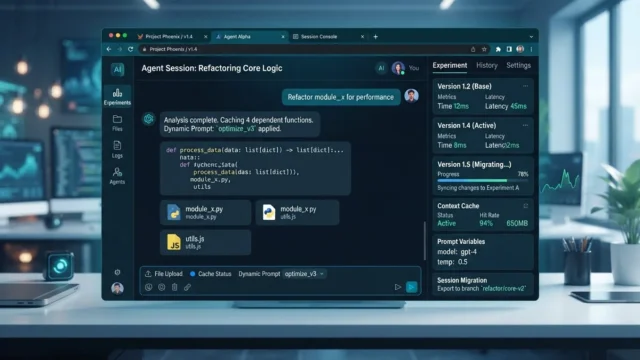Open Version 1.2 (Base) more options
The height and width of the screenshot is (360, 640).
point(525,86)
